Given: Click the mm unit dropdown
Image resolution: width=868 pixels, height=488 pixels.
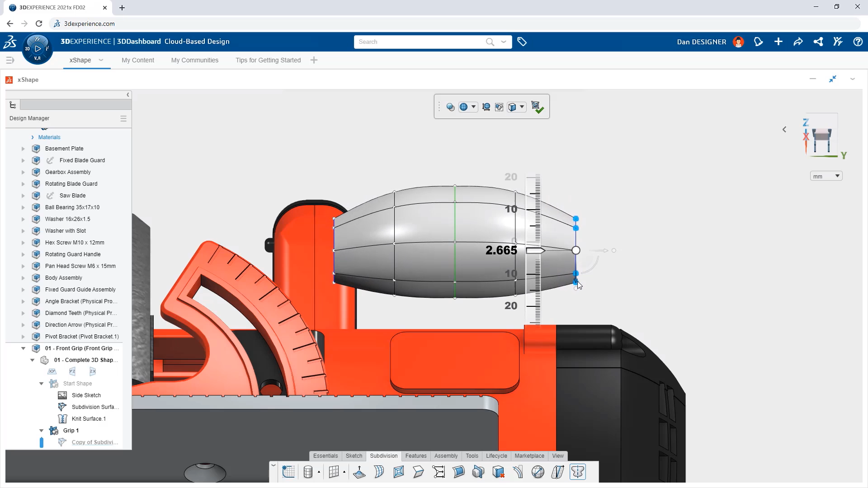Looking at the screenshot, I should (826, 176).
